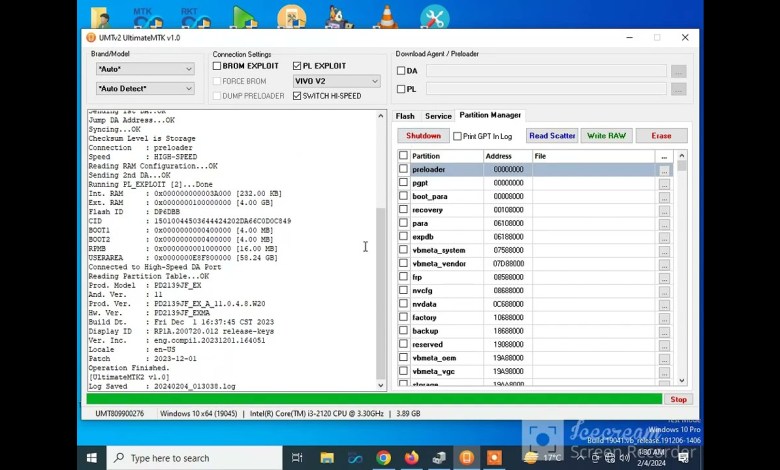
Task: Click the browse button in the preloader partition row
Action: pos(663,170)
